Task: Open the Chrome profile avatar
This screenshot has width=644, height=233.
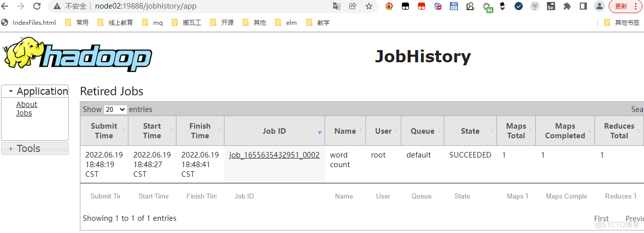Action: click(x=600, y=7)
